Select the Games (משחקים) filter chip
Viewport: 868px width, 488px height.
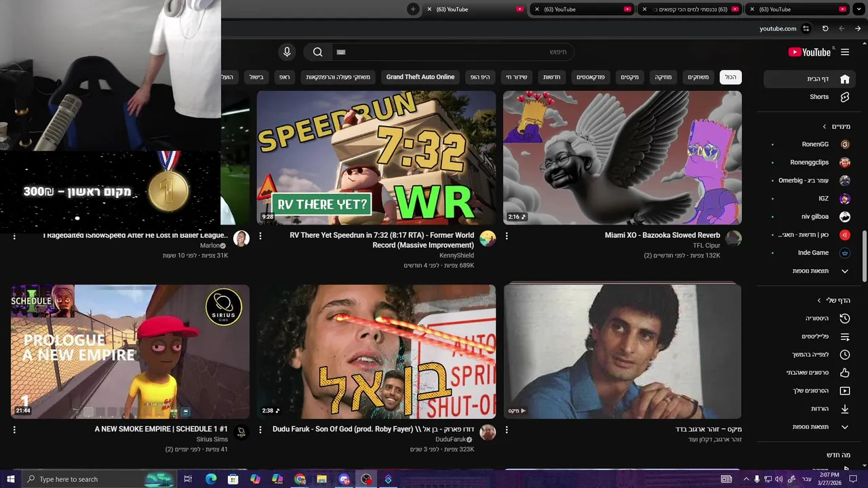(x=698, y=77)
